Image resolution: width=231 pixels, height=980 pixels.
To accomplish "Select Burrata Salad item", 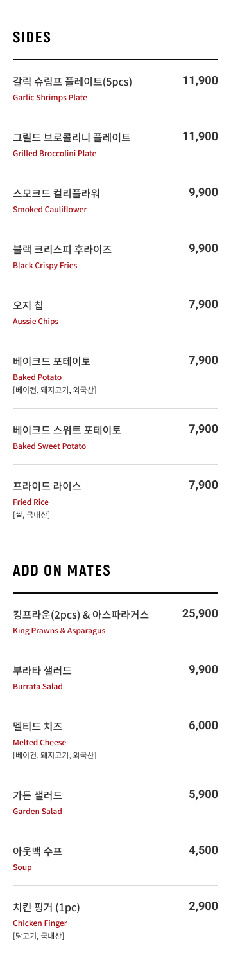I will click(116, 678).
